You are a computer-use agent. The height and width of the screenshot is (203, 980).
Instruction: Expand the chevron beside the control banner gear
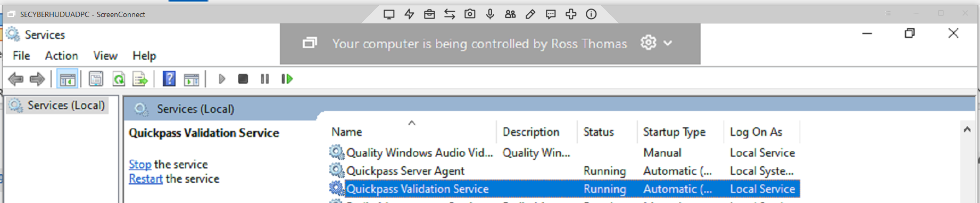pos(668,43)
